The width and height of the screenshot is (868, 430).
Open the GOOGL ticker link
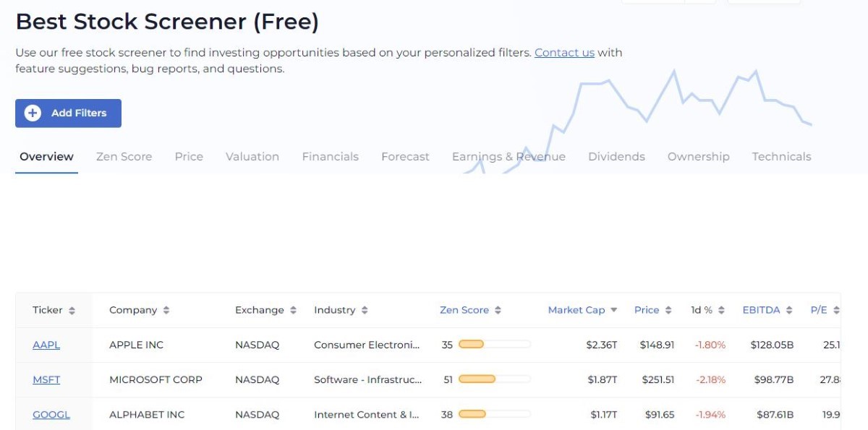[x=51, y=415]
